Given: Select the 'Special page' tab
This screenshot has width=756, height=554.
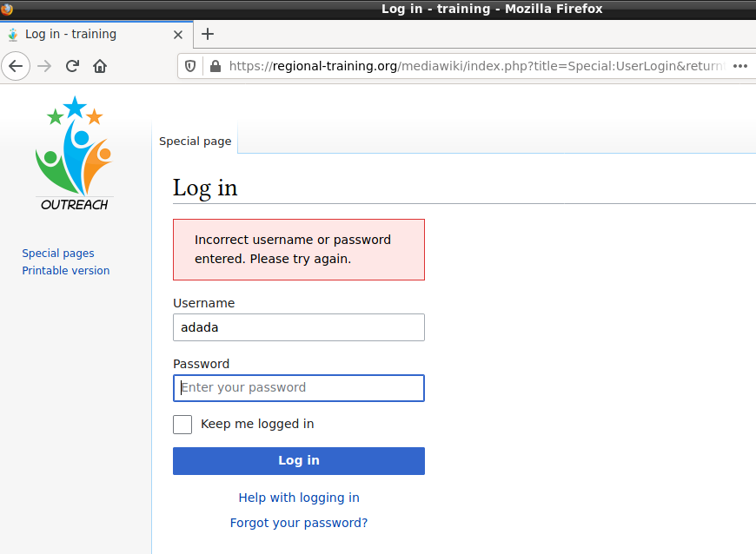Looking at the screenshot, I should click(196, 141).
